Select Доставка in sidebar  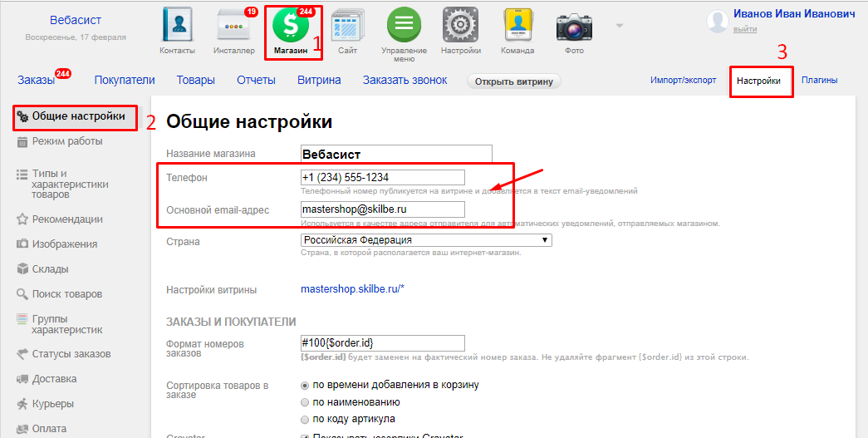54,379
